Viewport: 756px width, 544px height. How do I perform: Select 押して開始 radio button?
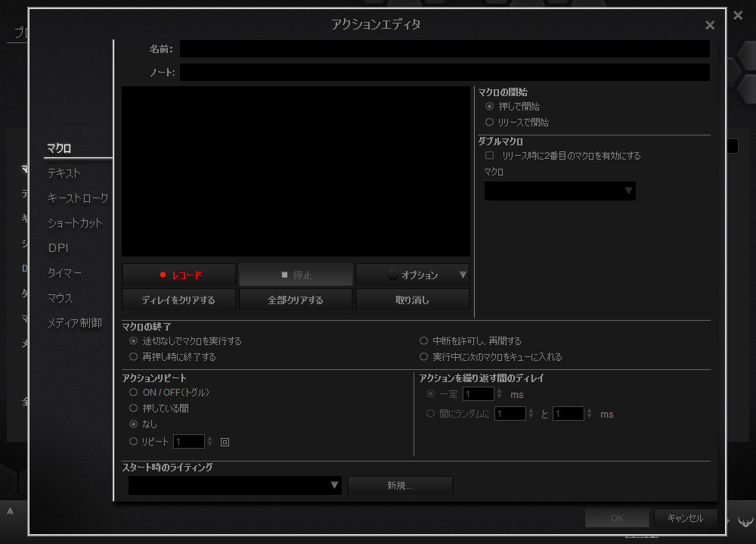[489, 106]
